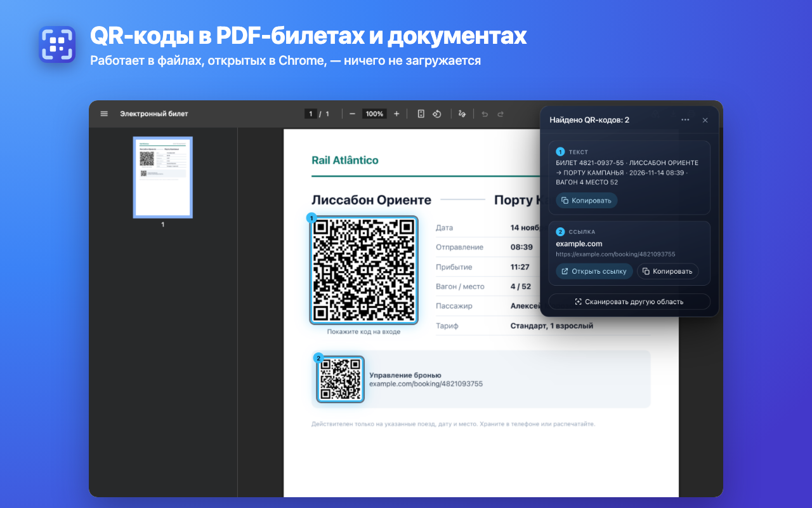Open the PDF viewer sidebar menu icon

point(104,114)
